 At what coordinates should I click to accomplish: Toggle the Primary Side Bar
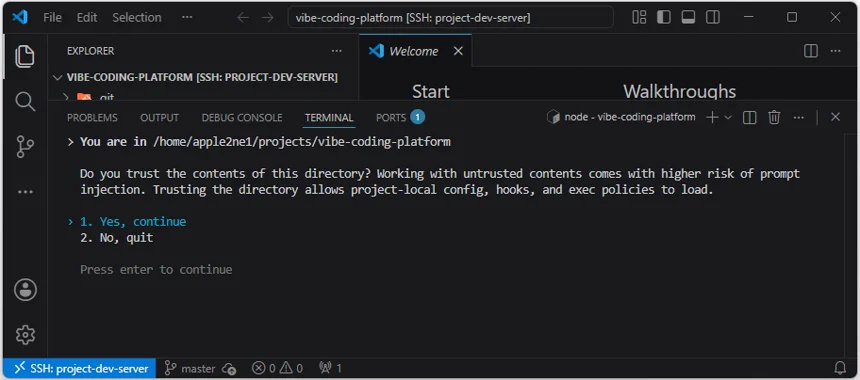(664, 18)
